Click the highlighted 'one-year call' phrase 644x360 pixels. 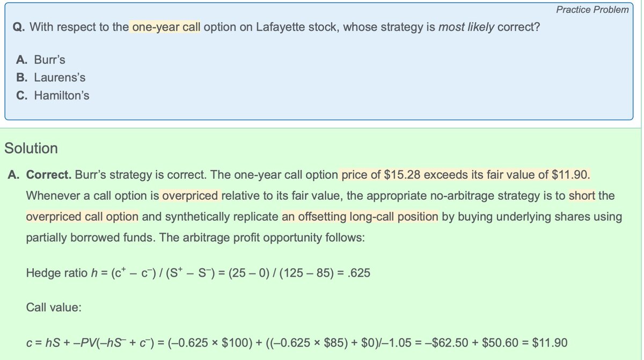[x=166, y=27]
